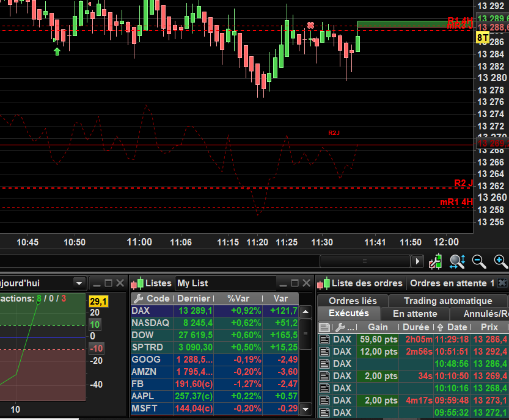Open order details icon for 59,60 pts row
Image resolution: width=509 pixels, height=420 pixels.
coord(324,339)
